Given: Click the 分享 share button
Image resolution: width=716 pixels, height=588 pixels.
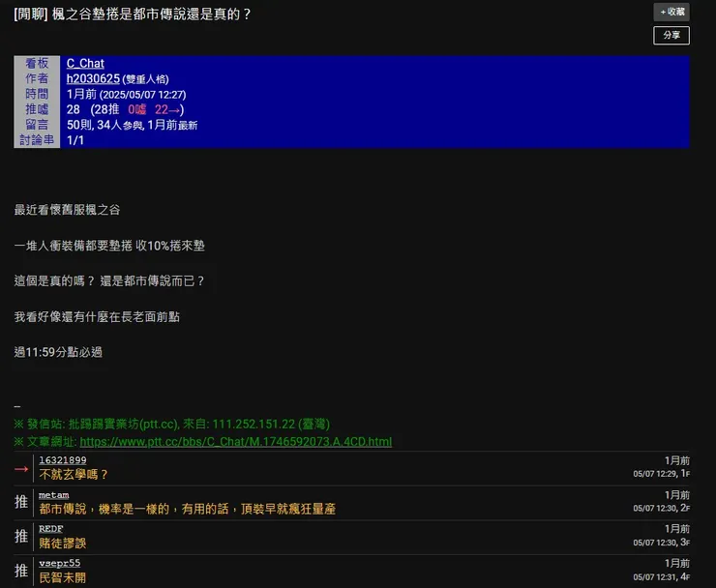Looking at the screenshot, I should [x=671, y=35].
